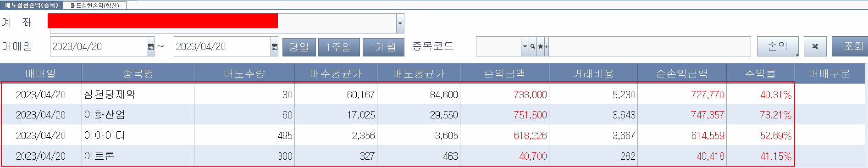Click net profit 727,770

[x=708, y=95]
